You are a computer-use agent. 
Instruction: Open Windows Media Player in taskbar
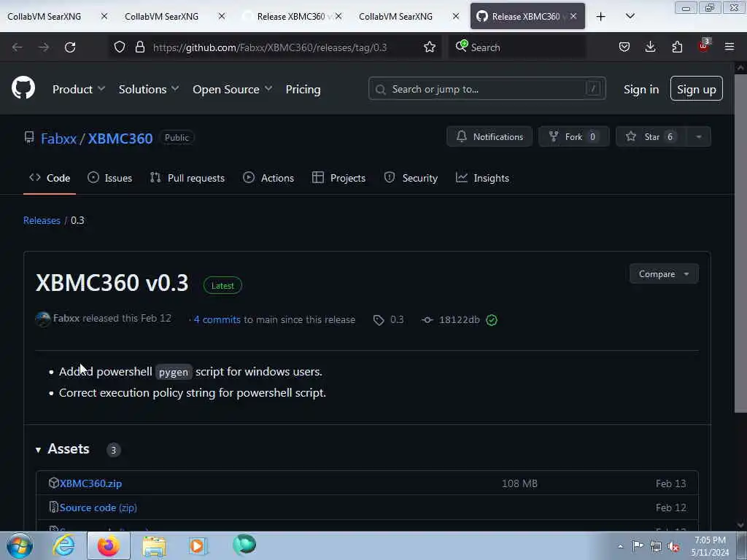pos(197,545)
